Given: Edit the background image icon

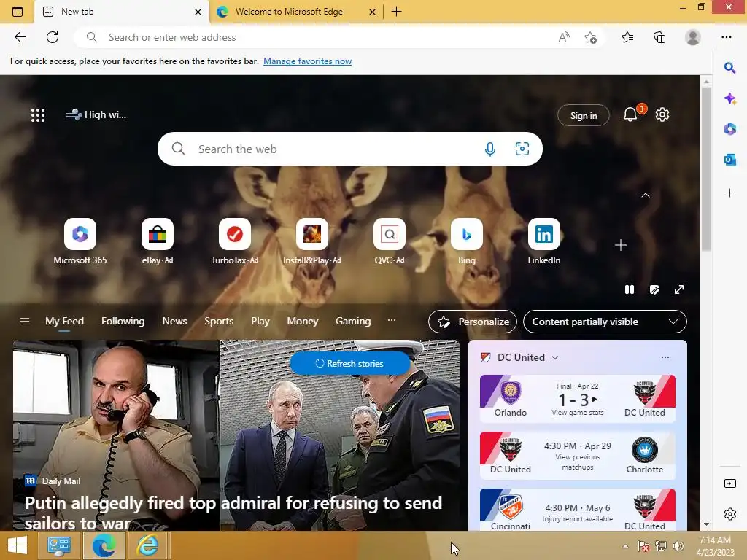Looking at the screenshot, I should [654, 289].
